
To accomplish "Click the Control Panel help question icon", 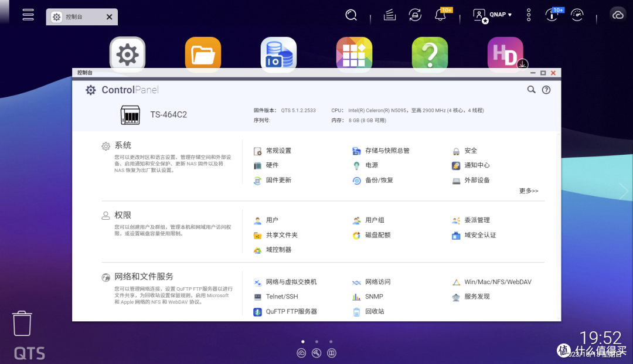I will (x=546, y=90).
